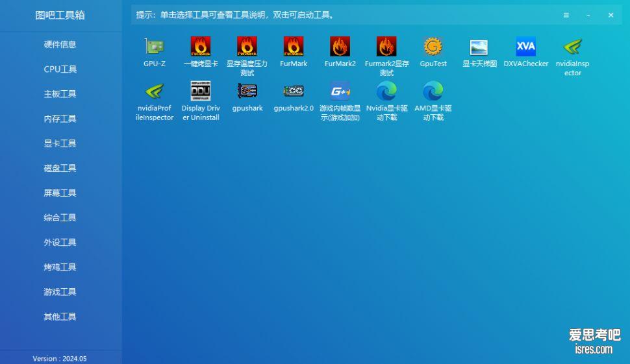This screenshot has height=364, width=630.
Task: Click the Version : 2024.05 label
Action: click(60, 358)
